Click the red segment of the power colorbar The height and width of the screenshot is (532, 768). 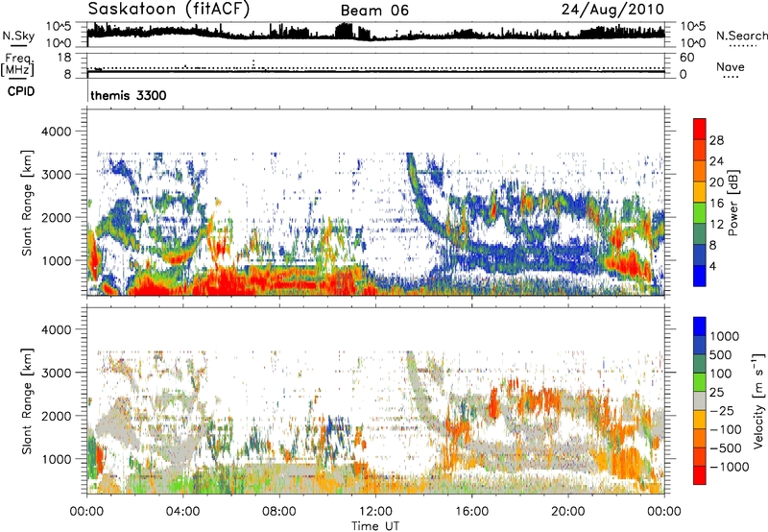(700, 129)
